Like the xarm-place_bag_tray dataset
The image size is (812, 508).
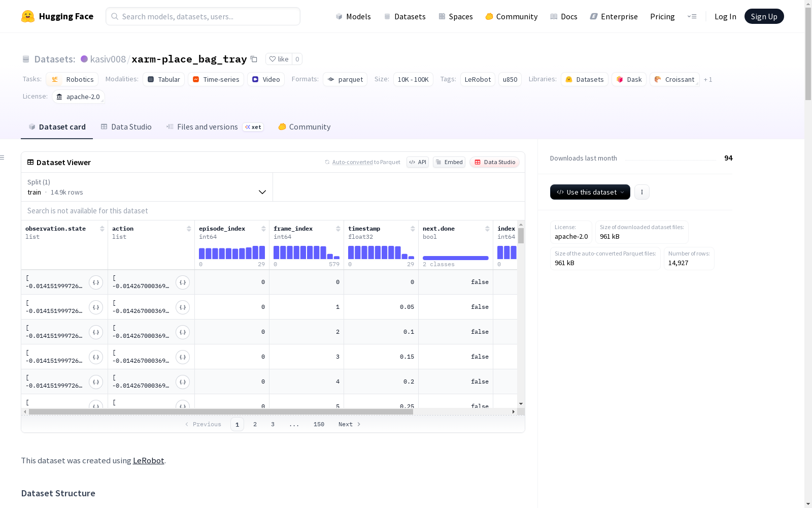[x=279, y=59]
